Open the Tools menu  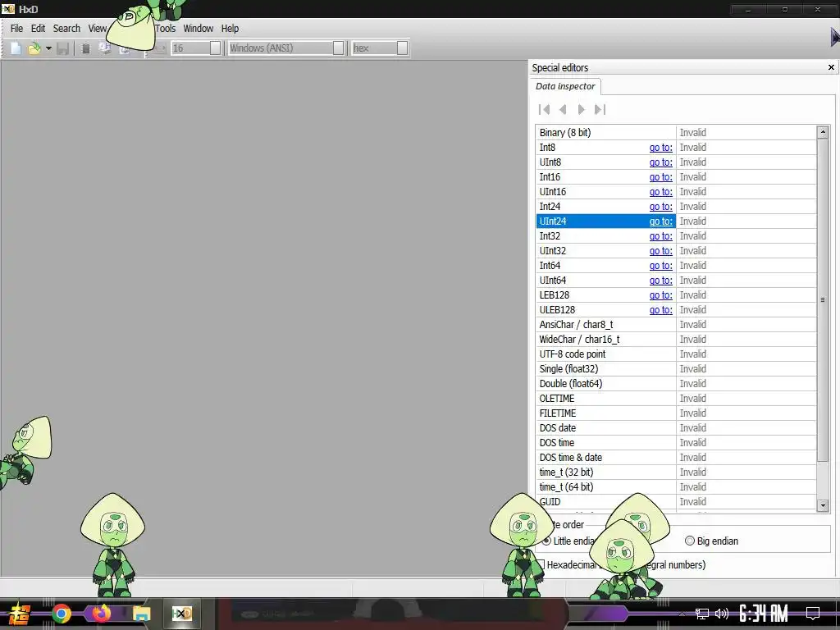[166, 29]
